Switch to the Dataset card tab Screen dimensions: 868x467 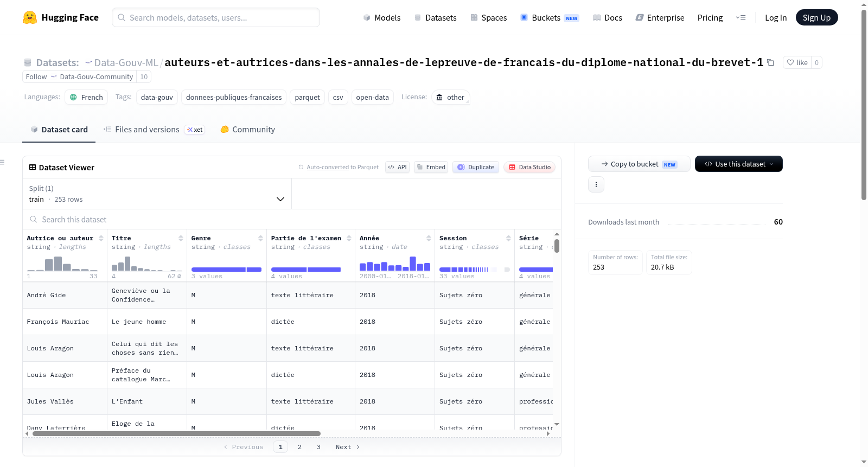click(59, 130)
